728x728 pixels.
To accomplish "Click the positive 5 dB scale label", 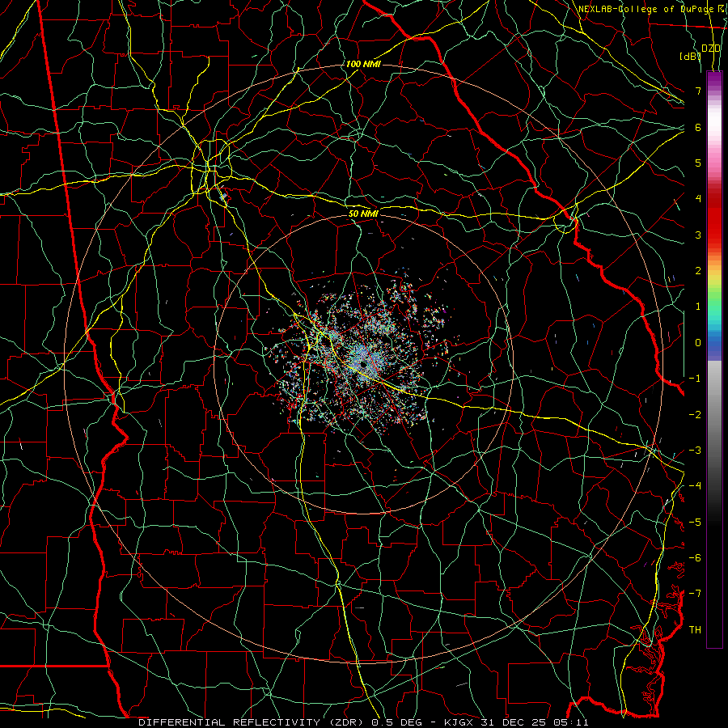I will [698, 163].
